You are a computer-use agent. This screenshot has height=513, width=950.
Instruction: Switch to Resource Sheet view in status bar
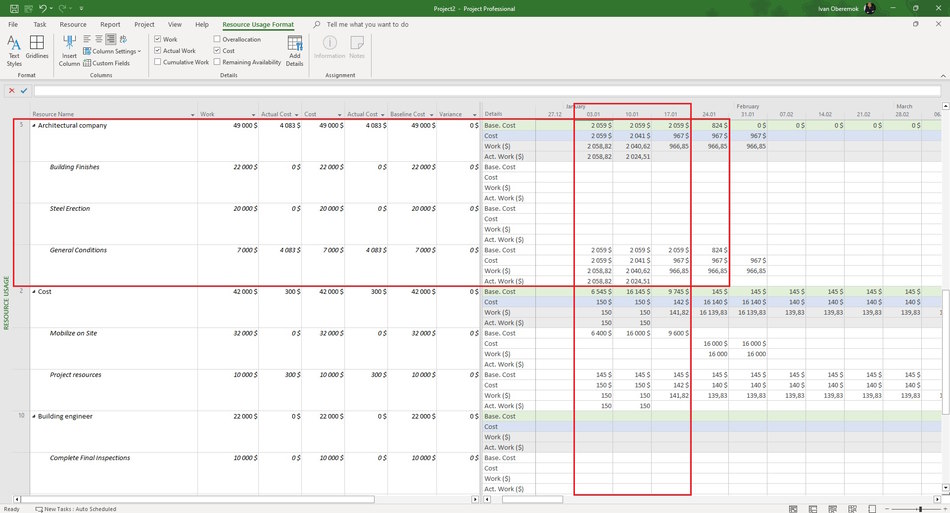pos(852,509)
